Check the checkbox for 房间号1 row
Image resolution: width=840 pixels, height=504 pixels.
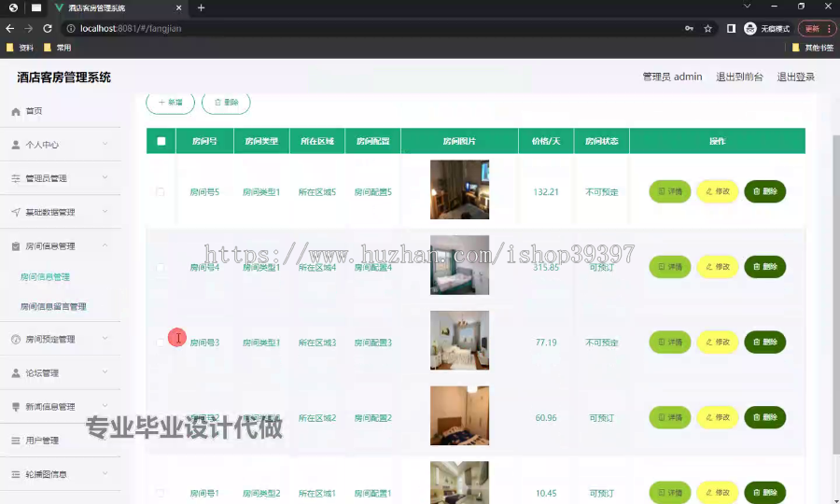point(161,493)
